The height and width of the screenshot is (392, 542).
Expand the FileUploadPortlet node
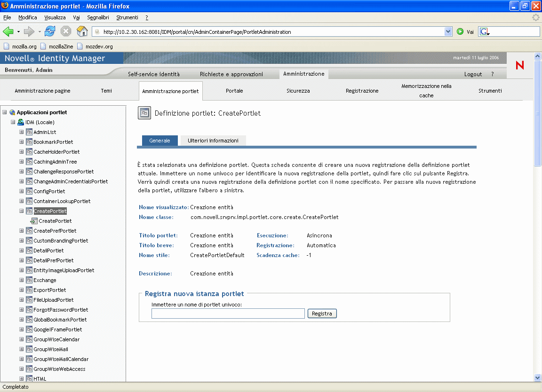pos(22,300)
